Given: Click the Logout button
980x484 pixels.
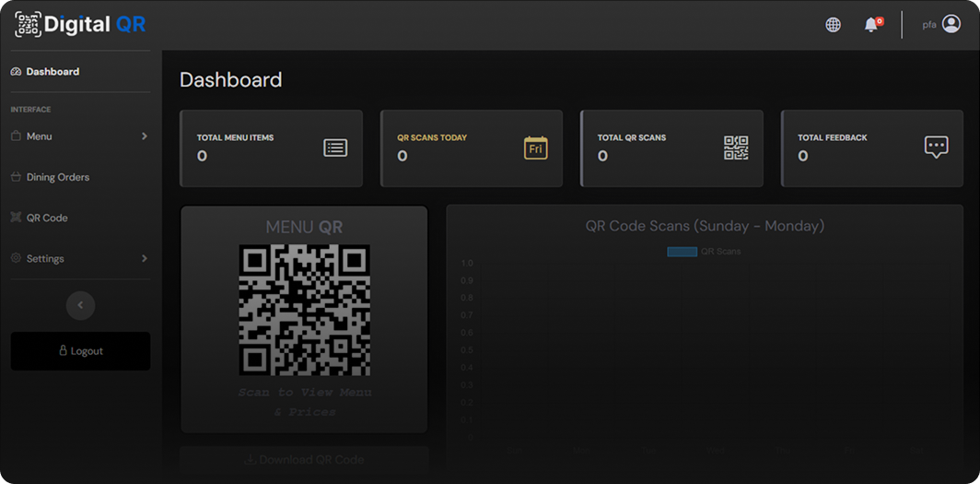Looking at the screenshot, I should (x=80, y=351).
